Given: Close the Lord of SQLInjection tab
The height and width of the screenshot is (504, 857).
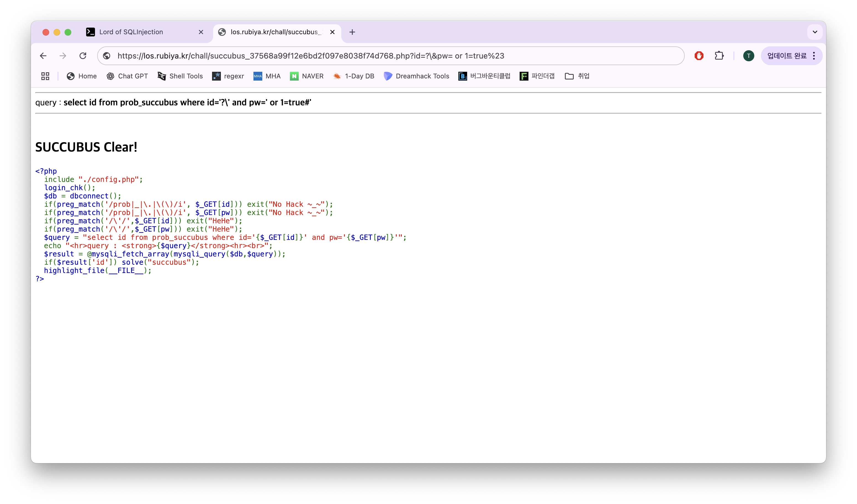Looking at the screenshot, I should pyautogui.click(x=201, y=32).
